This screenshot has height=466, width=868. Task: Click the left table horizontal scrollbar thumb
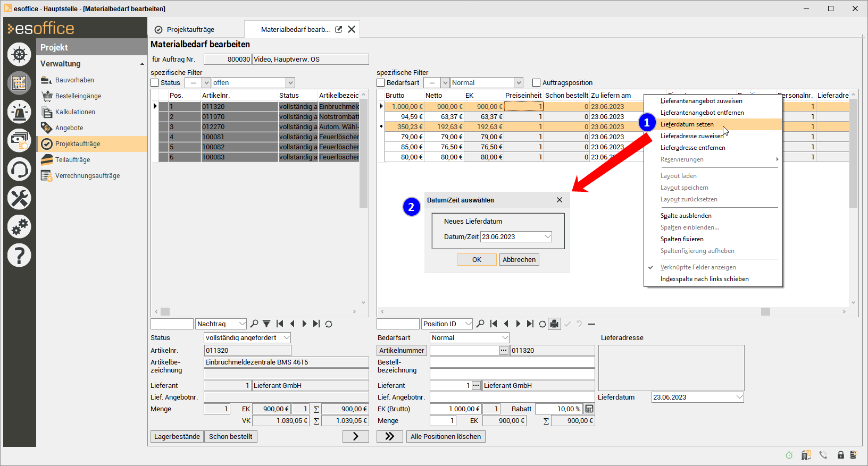[165, 312]
